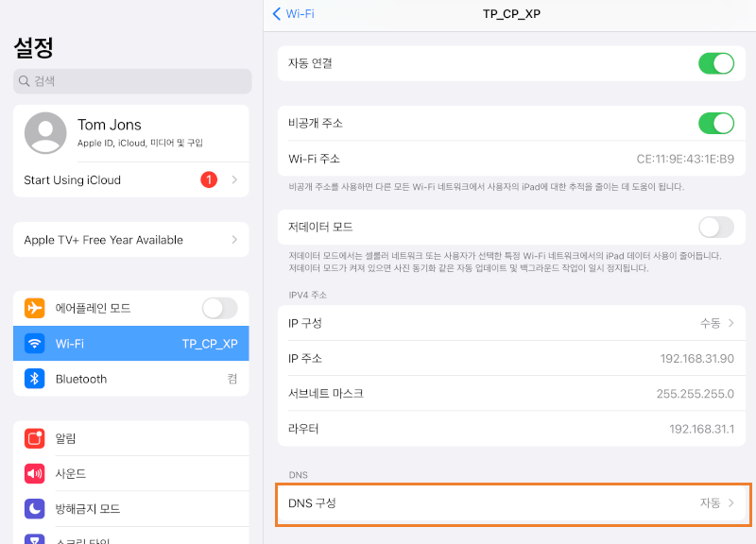This screenshot has height=544, width=756.
Task: Disable the 자동 연결 toggle
Action: 716,62
